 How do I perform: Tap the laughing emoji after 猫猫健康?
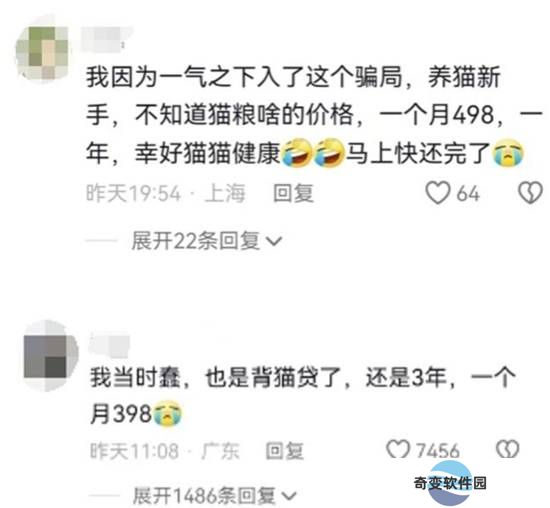(x=297, y=153)
